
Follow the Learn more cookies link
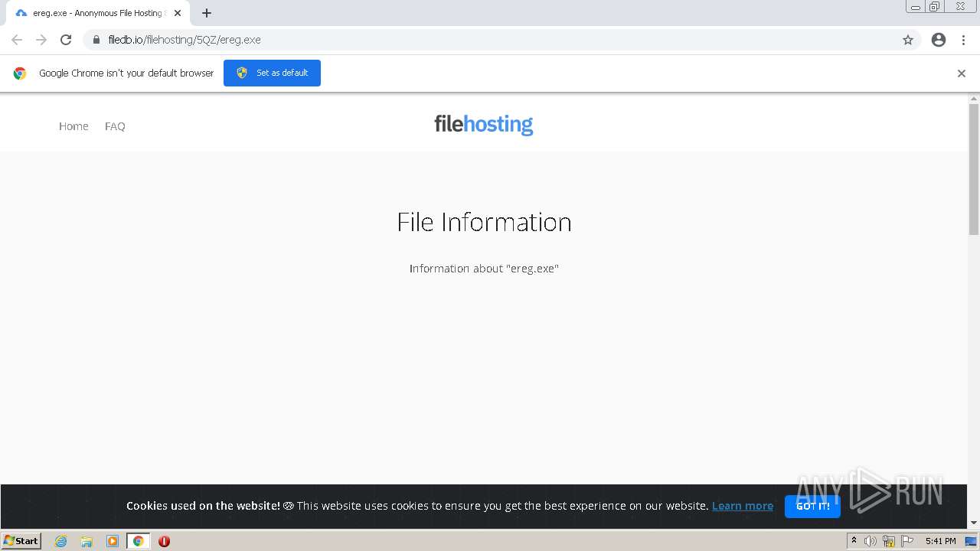coord(743,506)
